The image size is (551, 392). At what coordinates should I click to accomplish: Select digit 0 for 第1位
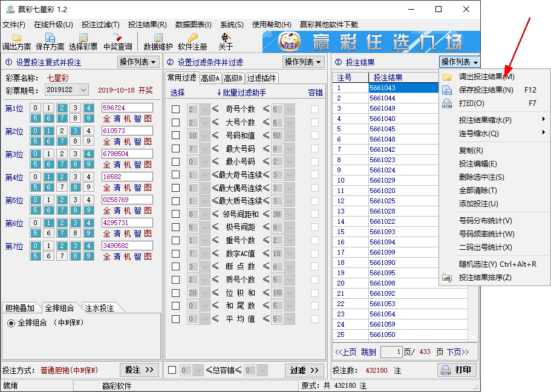tap(36, 108)
